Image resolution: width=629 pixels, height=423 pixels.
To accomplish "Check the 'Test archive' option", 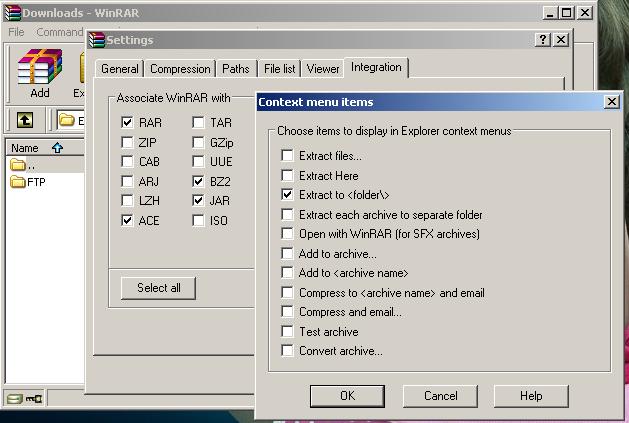I will (287, 331).
